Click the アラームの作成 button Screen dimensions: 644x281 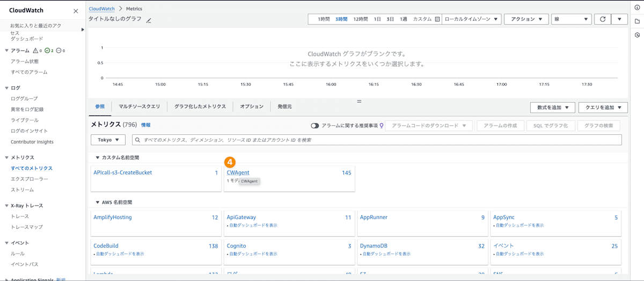click(x=500, y=126)
